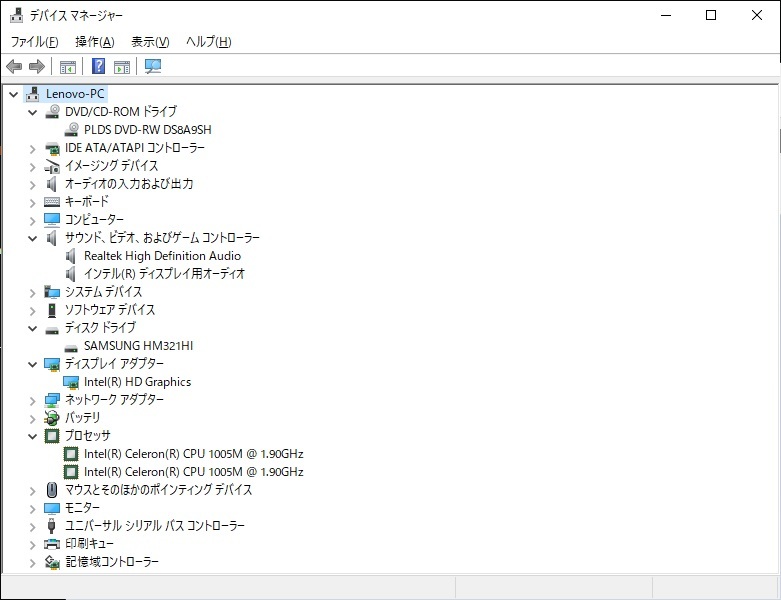Click the コンピューター monitor icon
781x600 pixels.
[x=52, y=220]
